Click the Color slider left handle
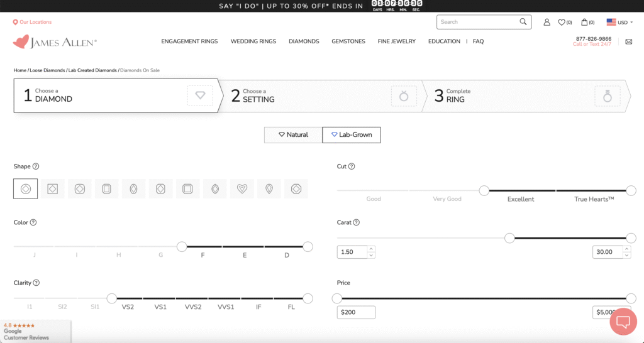Viewport: 644px width, 343px height. (182, 247)
